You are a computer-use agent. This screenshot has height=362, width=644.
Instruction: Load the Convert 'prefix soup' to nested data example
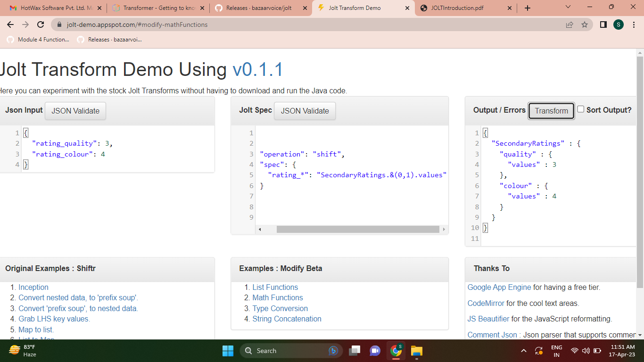(x=78, y=308)
